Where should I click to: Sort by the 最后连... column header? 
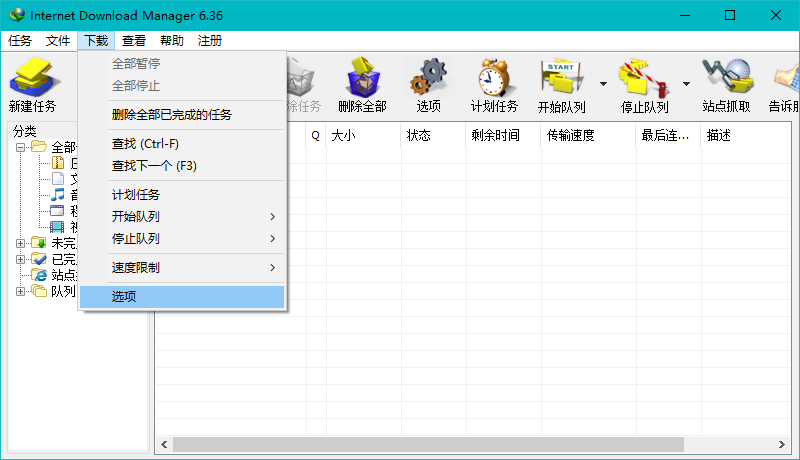(669, 135)
